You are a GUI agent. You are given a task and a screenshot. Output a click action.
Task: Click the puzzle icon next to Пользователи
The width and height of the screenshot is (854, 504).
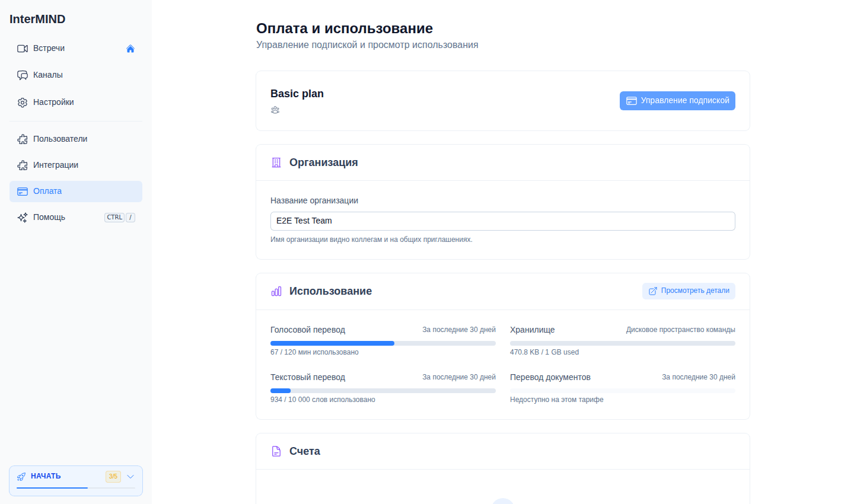coord(23,139)
